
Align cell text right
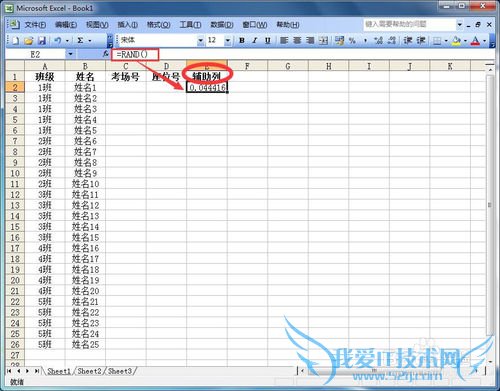310,41
